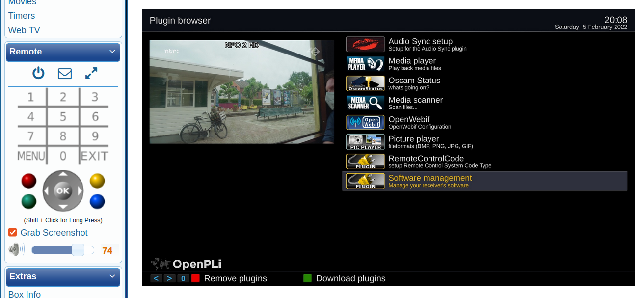Click the fullscreen expand arrows icon
Screen dimensions: 644x298
[91, 73]
